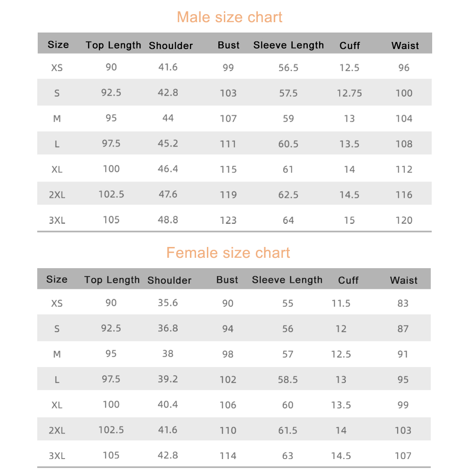Select male L sleeve length 60.5
Image resolution: width=476 pixels, height=476 pixels.
pos(288,144)
